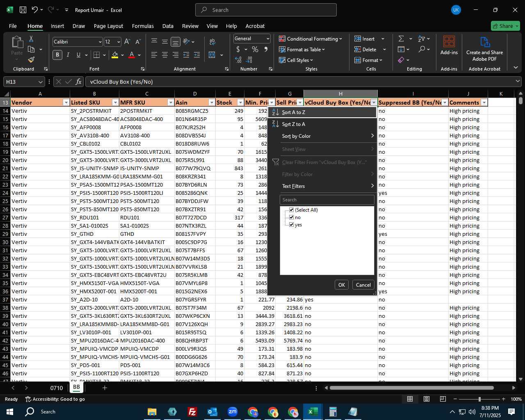Open File Explorer from taskbar

tap(152, 411)
